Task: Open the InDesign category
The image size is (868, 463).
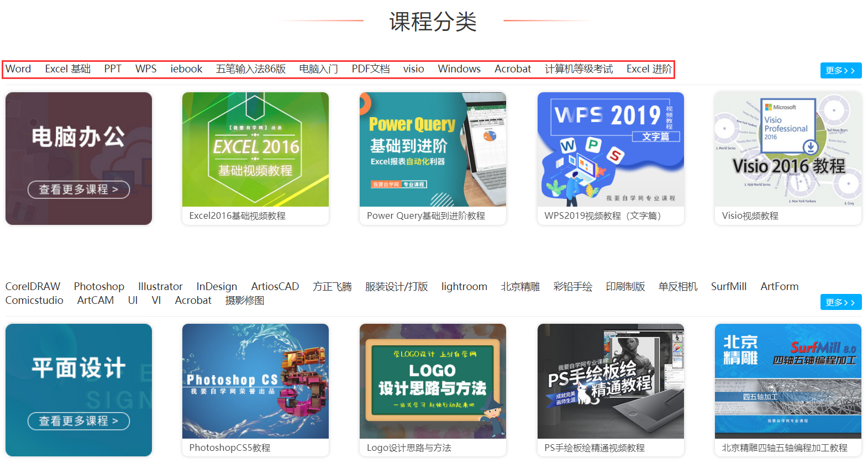Action: (217, 286)
